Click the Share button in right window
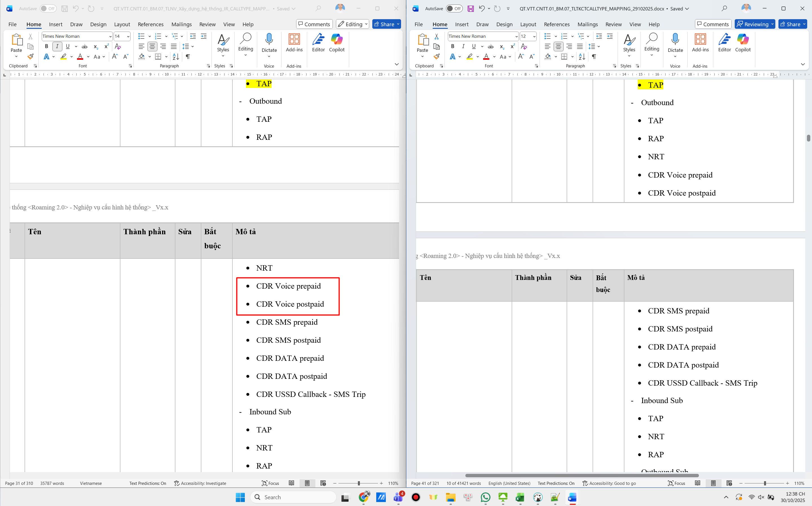 [x=790, y=24]
